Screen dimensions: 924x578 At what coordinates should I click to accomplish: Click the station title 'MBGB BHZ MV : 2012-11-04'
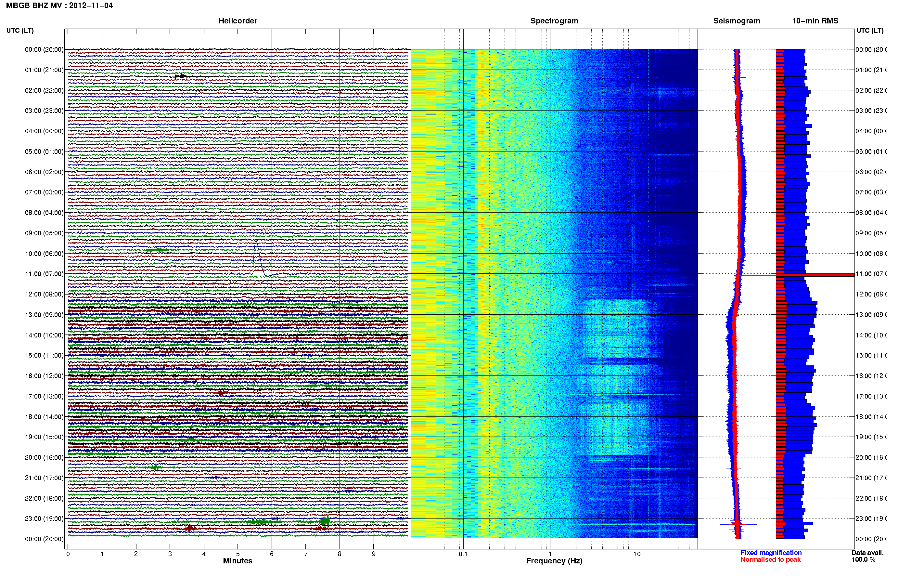tap(59, 5)
